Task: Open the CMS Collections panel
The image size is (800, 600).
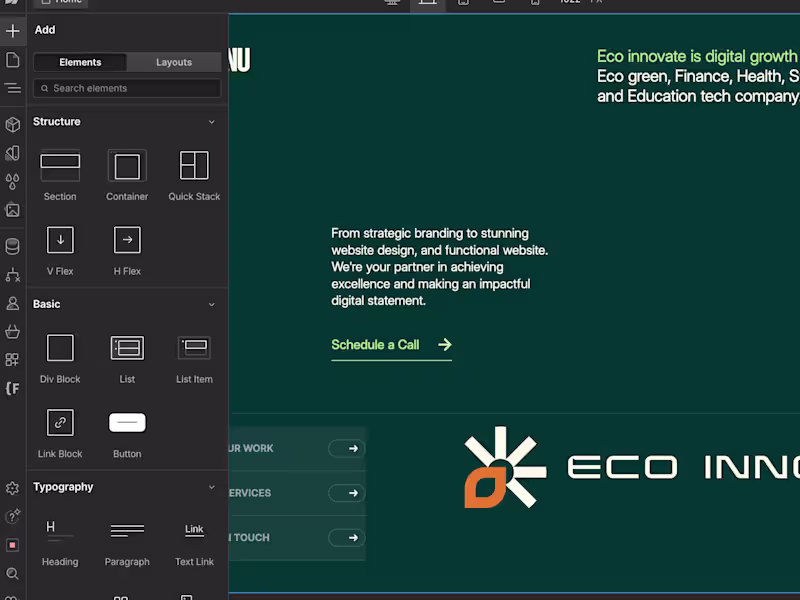Action: pos(13,245)
